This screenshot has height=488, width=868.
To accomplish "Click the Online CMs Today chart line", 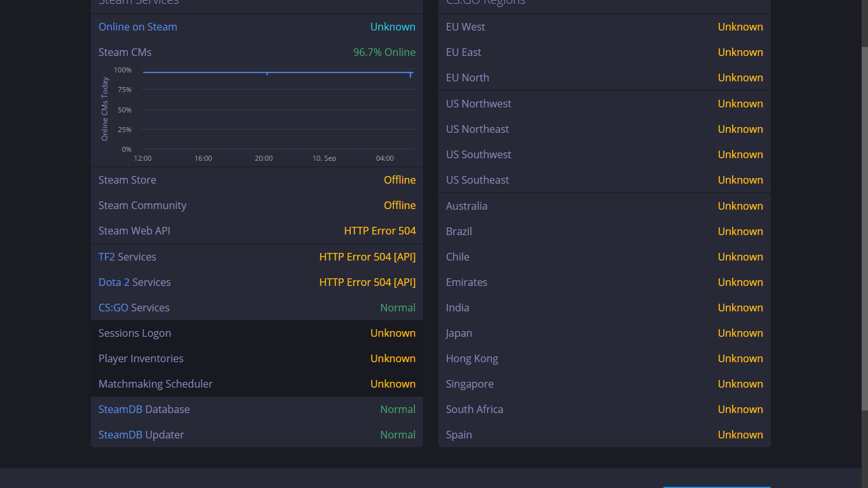I will pos(278,72).
